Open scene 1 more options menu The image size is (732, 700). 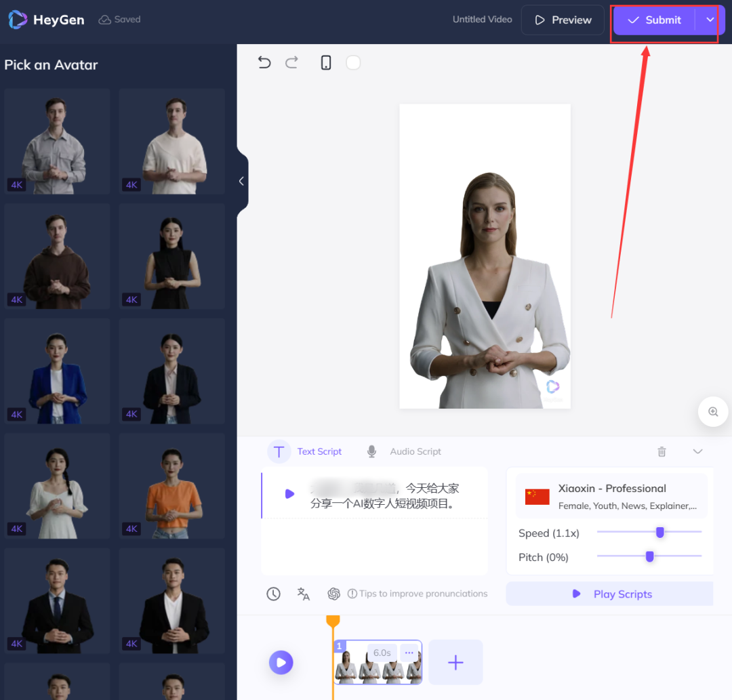(409, 653)
